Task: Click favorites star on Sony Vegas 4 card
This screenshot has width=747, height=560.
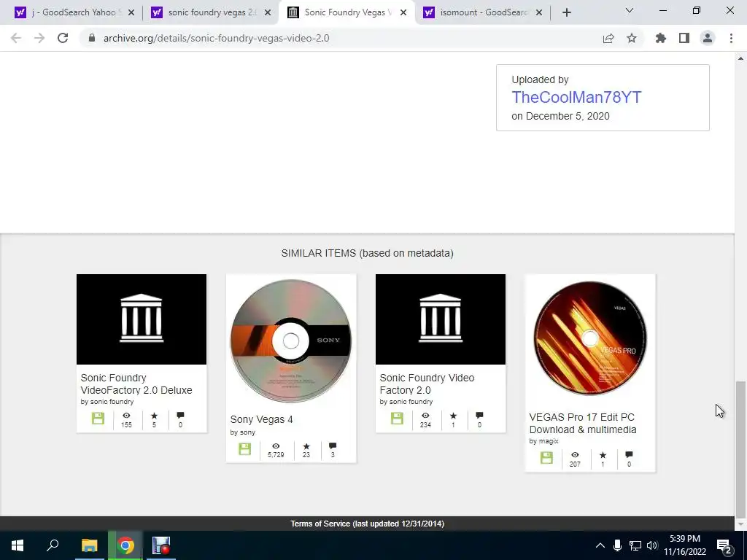Action: click(x=306, y=446)
